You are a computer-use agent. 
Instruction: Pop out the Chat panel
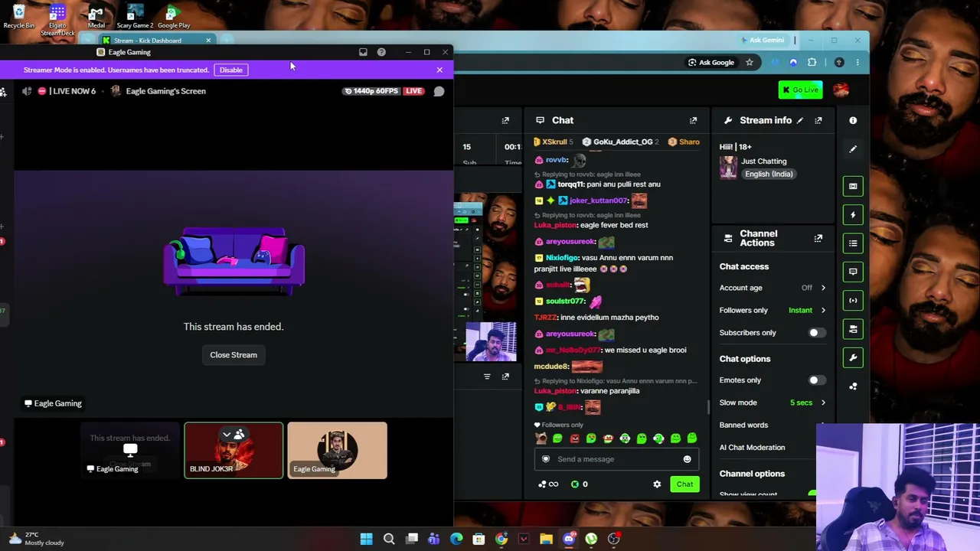pos(693,120)
